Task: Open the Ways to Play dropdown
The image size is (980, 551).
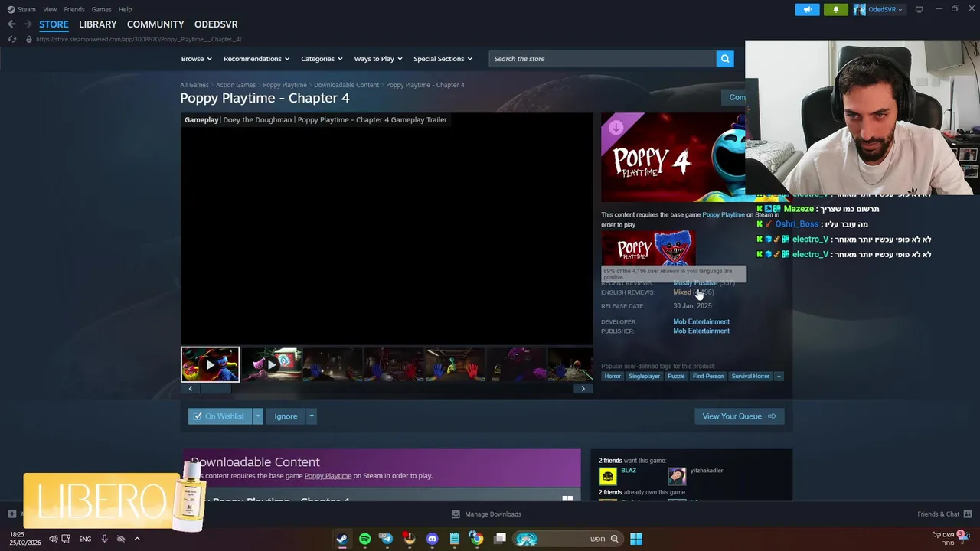Action: [x=378, y=59]
